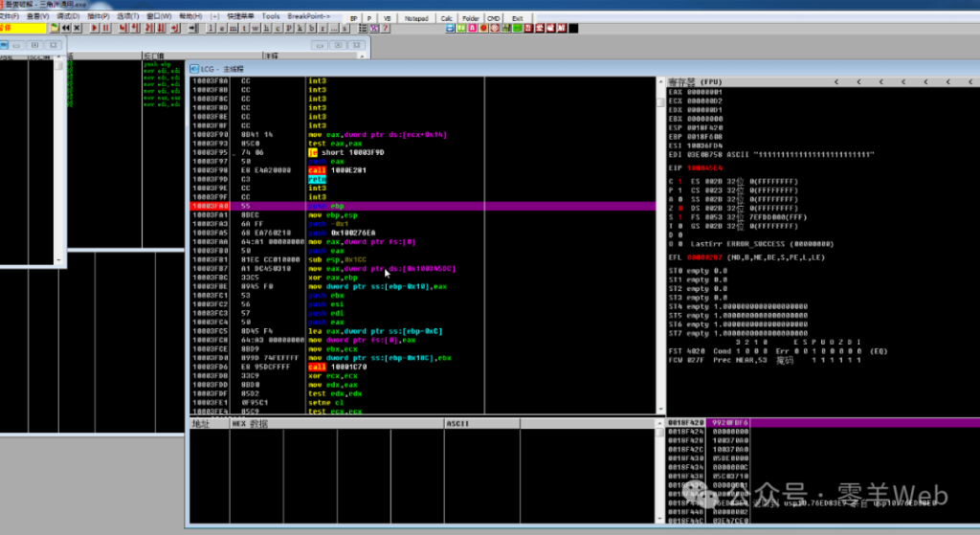Select stack row 0018F420 in stack pane
Viewport: 980px width, 535px height.
(822, 422)
